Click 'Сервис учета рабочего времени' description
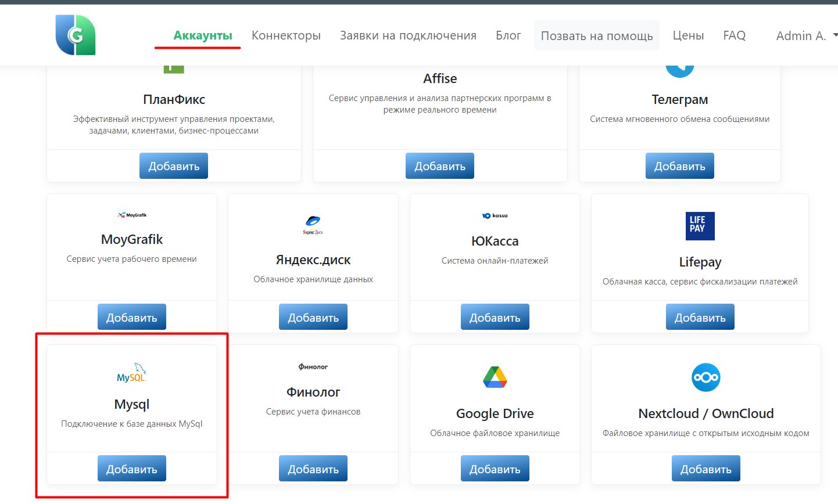Viewport: 838px width, 504px height. point(132,259)
